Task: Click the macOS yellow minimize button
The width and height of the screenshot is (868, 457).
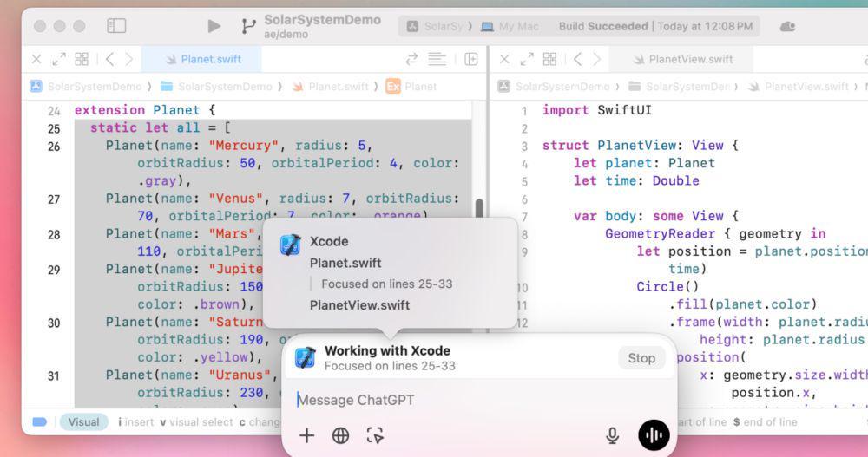Action: click(x=60, y=26)
